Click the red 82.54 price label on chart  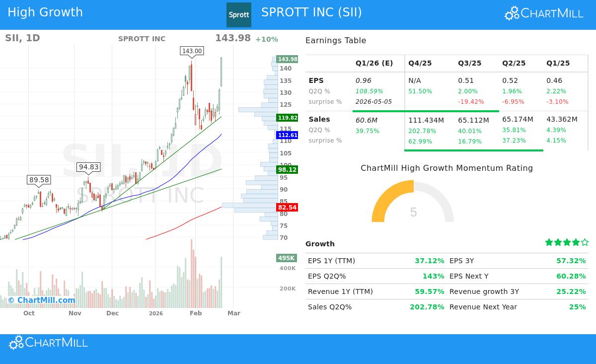tap(287, 208)
